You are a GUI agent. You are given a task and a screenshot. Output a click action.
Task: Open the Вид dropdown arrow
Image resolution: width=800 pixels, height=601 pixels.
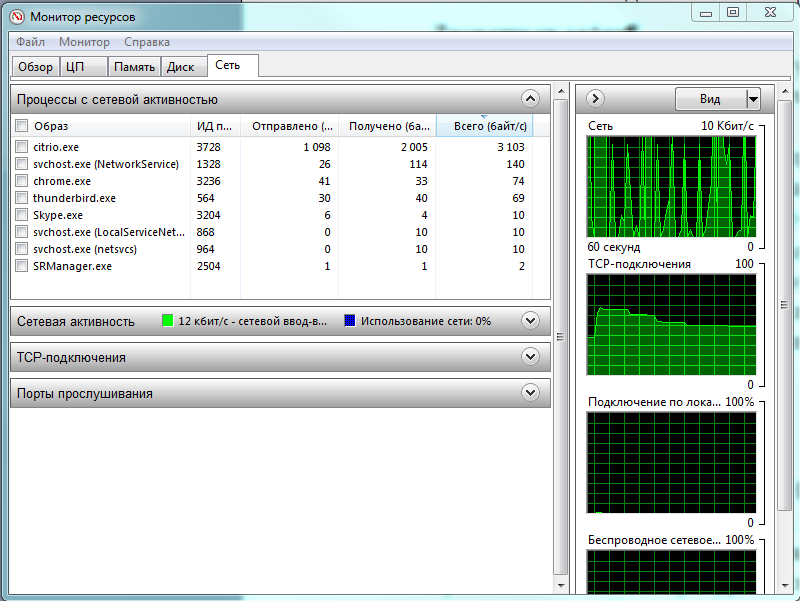tap(754, 99)
